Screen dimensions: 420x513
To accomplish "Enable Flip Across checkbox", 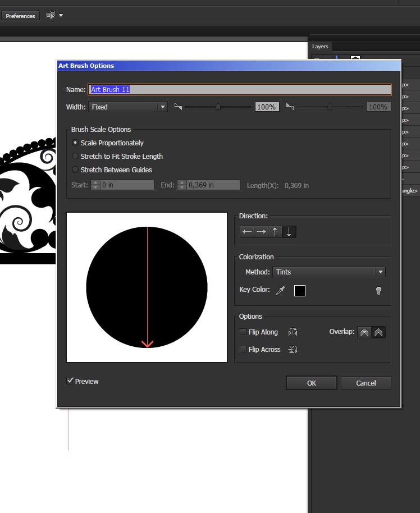I will pos(243,349).
